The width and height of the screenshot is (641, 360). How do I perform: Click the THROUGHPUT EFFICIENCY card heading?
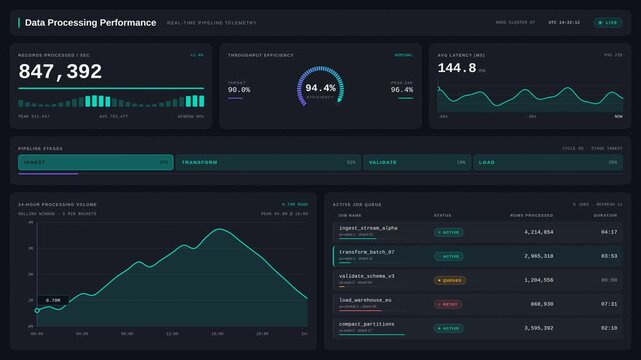(x=261, y=55)
